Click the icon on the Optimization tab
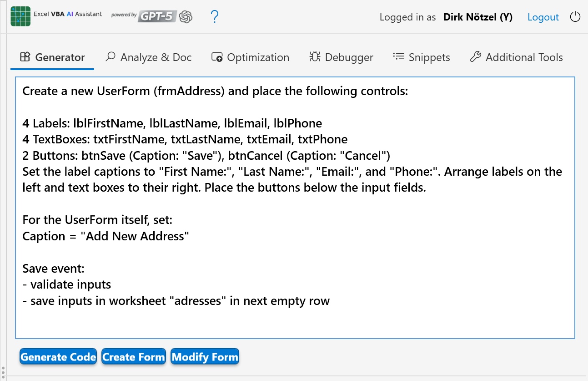This screenshot has height=381, width=588. tap(216, 56)
